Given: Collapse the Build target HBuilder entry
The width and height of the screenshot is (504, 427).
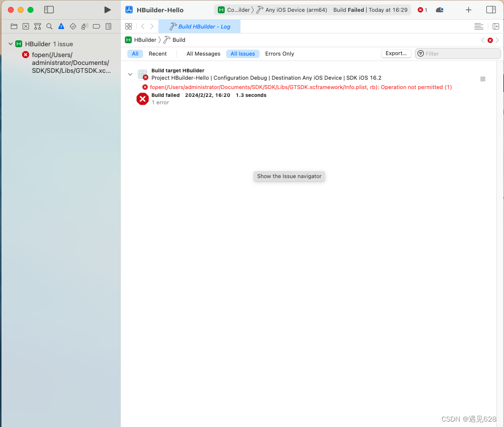Looking at the screenshot, I should (x=130, y=74).
